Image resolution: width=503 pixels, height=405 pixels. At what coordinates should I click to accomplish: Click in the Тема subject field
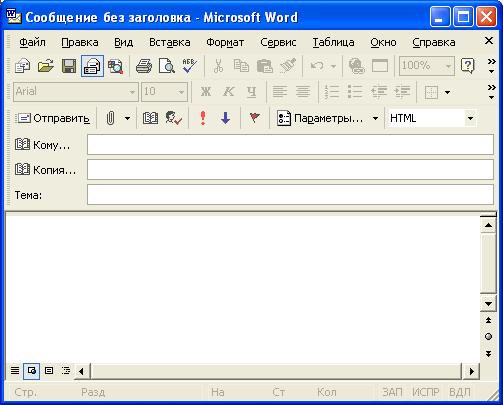click(x=290, y=195)
